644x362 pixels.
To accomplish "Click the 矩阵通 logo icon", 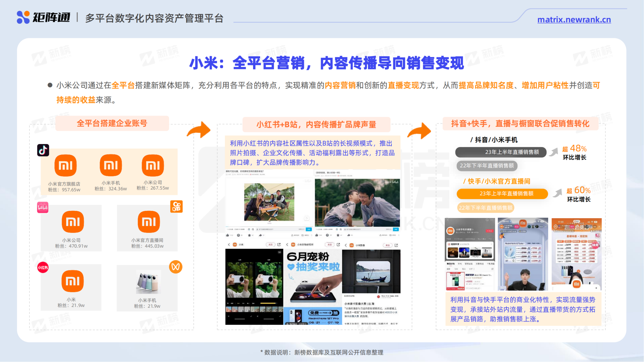I will (23, 17).
